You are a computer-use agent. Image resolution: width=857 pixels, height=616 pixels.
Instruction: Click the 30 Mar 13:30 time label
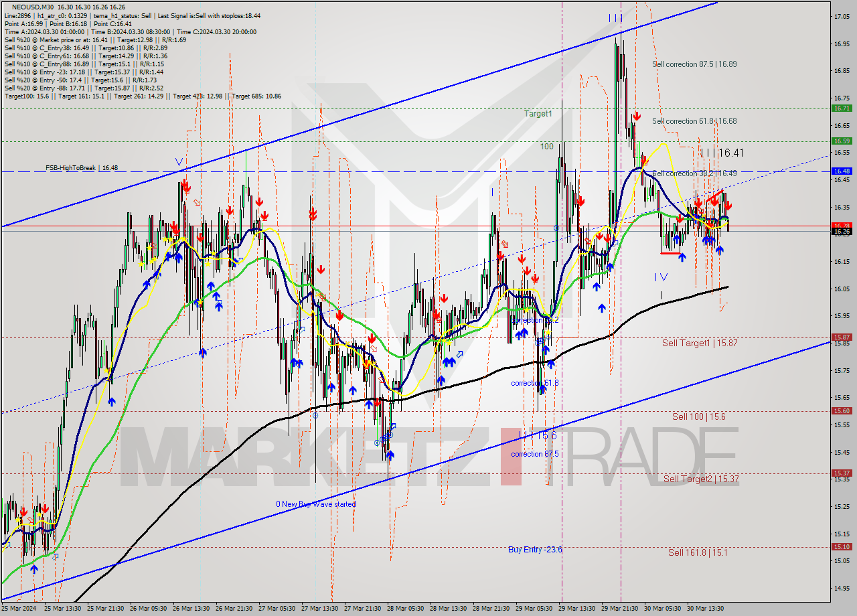click(705, 609)
